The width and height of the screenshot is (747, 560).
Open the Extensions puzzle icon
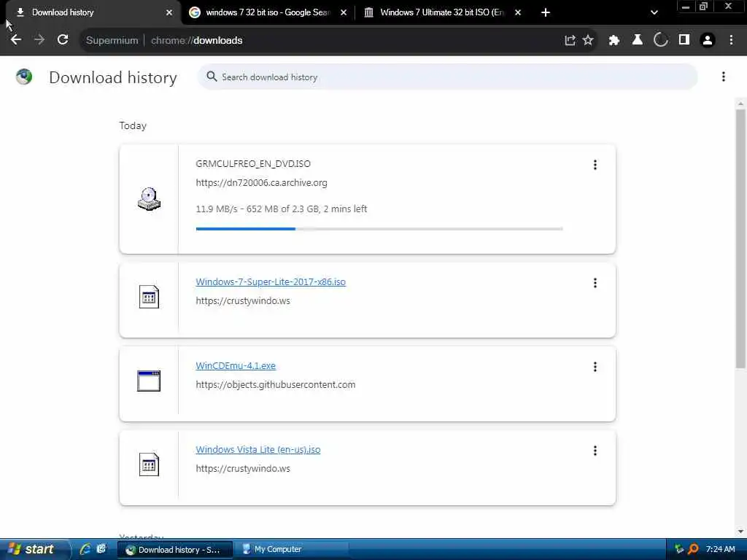614,41
